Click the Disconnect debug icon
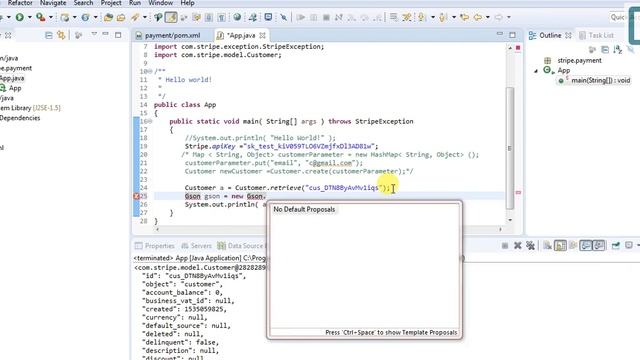Image resolution: width=640 pixels, height=360 pixels. 339,17
